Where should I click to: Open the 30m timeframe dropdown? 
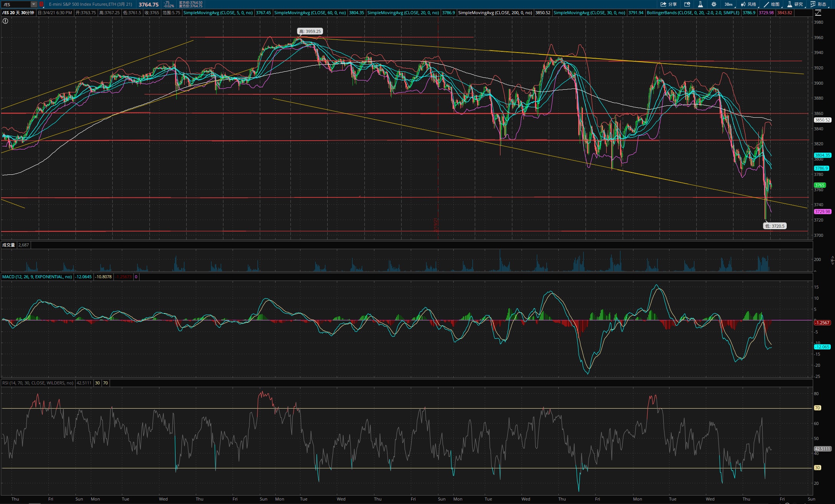tap(729, 4)
